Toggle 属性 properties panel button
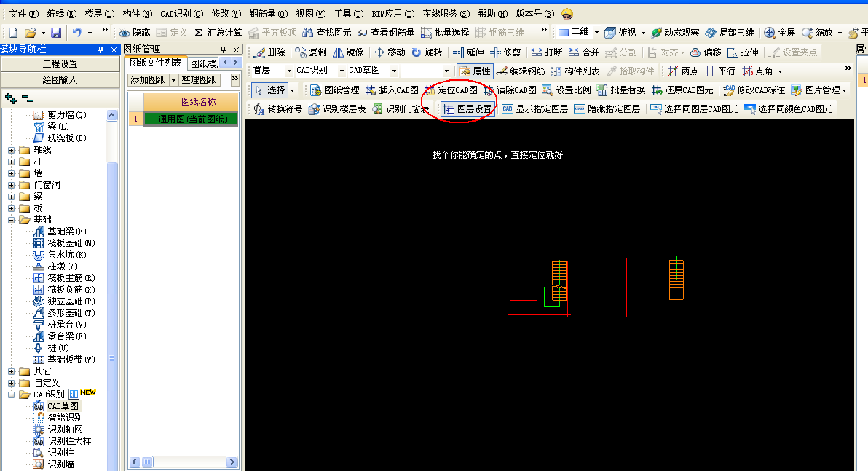This screenshot has height=471, width=868. tap(475, 71)
